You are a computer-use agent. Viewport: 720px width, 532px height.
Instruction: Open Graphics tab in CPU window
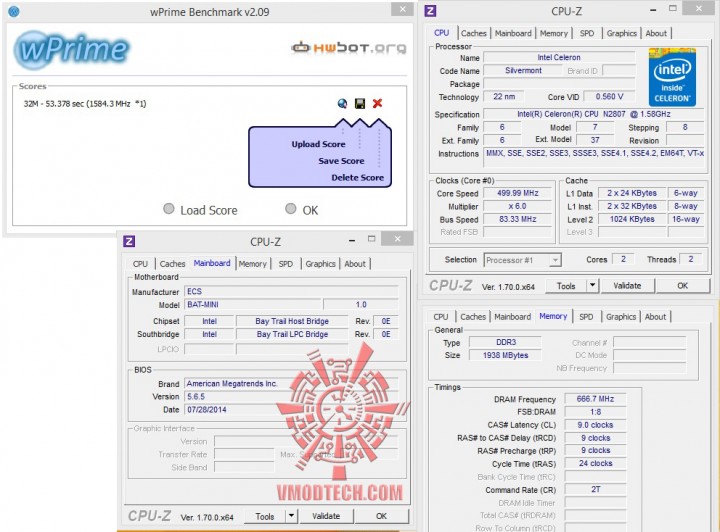coord(621,33)
